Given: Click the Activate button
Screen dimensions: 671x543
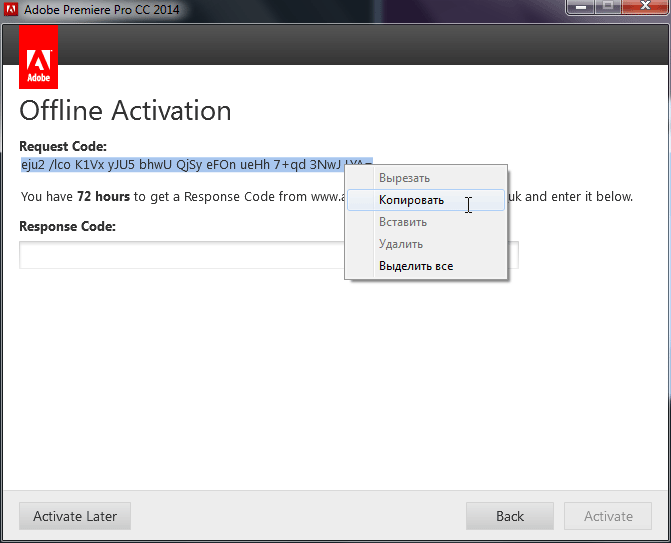Looking at the screenshot, I should [x=608, y=516].
